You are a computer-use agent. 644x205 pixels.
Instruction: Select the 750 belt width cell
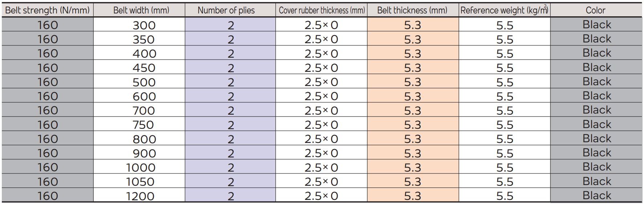[x=139, y=124]
